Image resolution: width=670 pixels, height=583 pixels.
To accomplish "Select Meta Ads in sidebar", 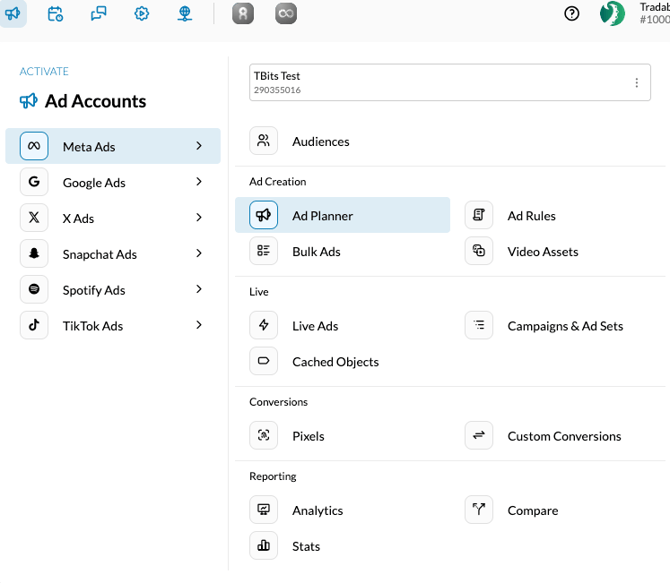I will [112, 147].
